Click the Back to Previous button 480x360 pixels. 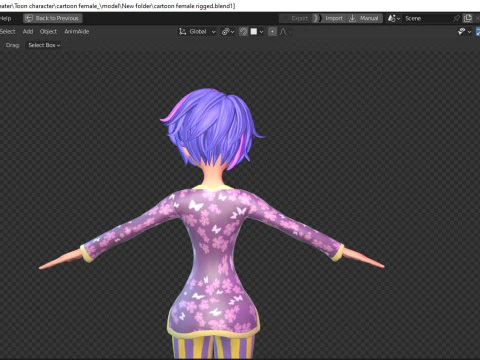coord(53,18)
